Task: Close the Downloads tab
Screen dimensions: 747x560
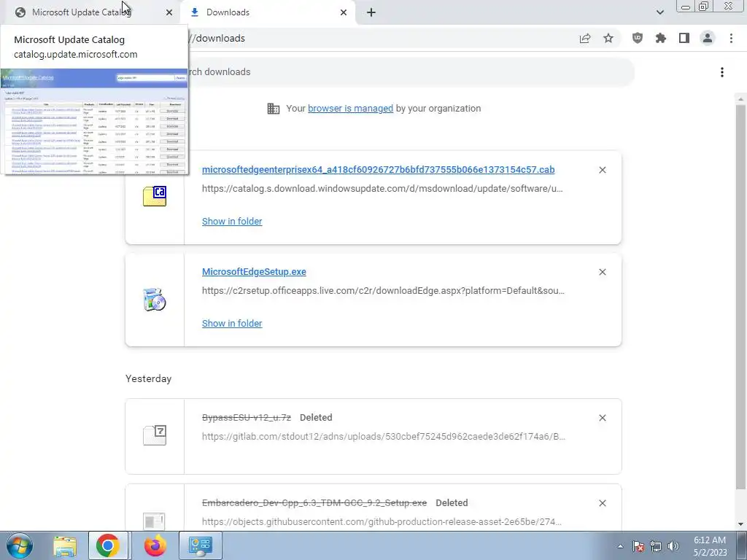Action: pyautogui.click(x=344, y=12)
